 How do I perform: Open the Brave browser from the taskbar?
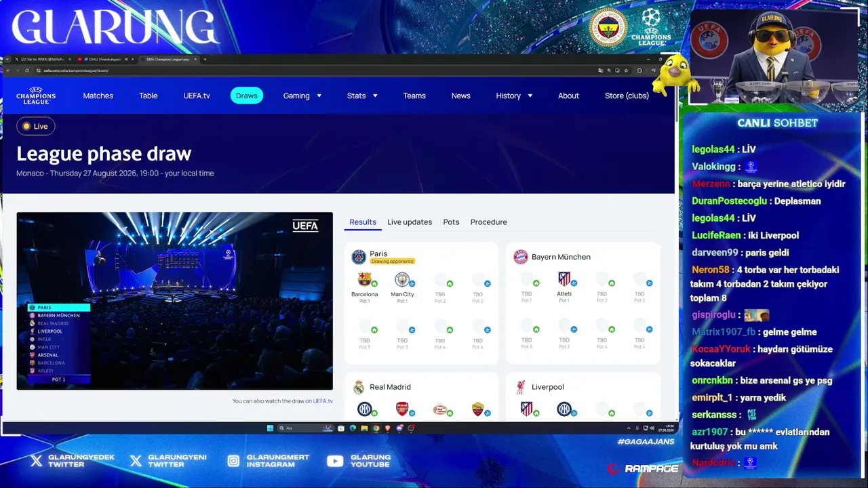click(388, 428)
